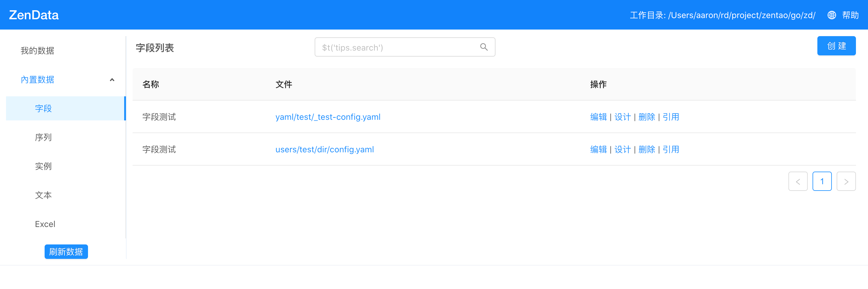Open 我的数据 in sidebar
Viewport: 868px width, 289px height.
pyautogui.click(x=37, y=51)
